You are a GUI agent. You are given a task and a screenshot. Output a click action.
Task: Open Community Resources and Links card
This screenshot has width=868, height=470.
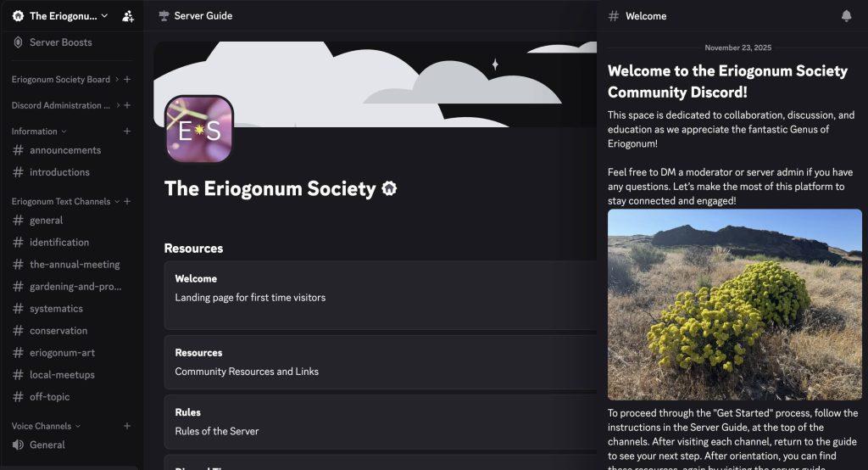[x=381, y=362]
